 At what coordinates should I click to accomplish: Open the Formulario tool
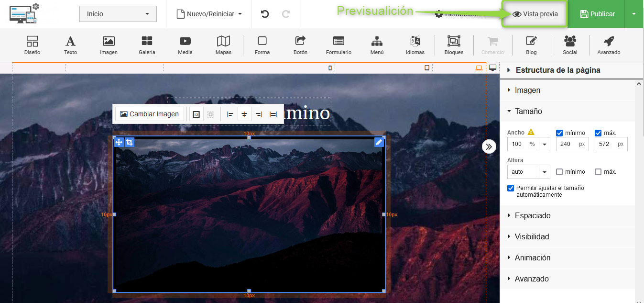click(x=338, y=45)
